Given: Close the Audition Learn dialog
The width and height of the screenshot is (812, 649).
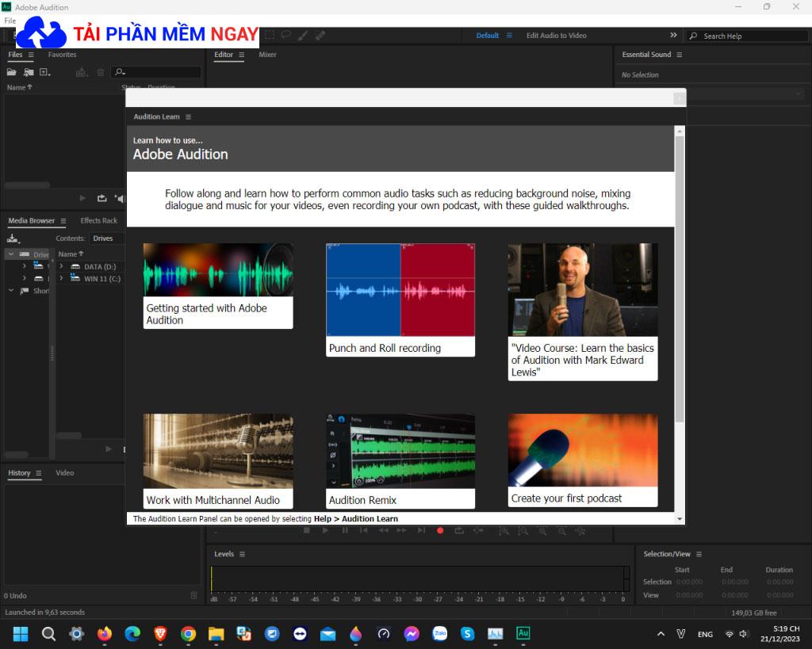Looking at the screenshot, I should click(x=680, y=97).
